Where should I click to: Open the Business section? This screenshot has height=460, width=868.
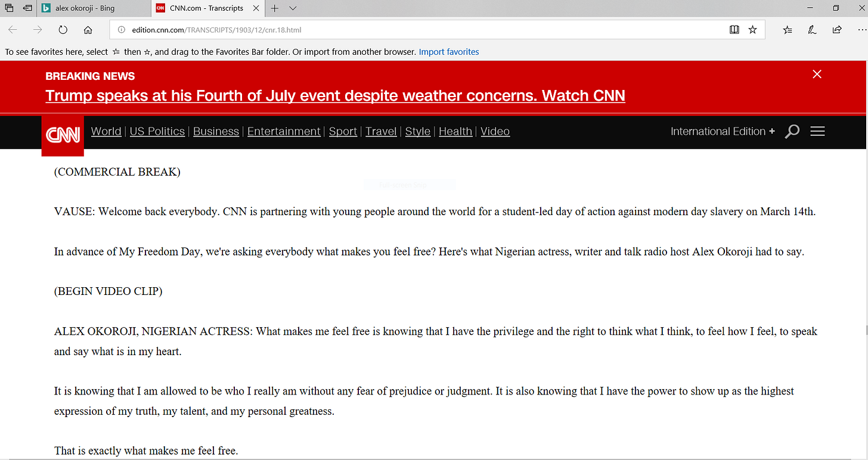(x=216, y=131)
